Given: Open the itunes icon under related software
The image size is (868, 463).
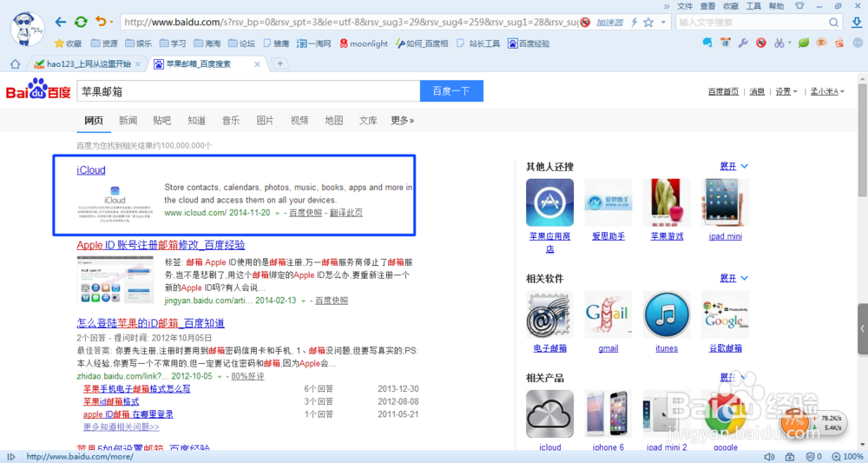Looking at the screenshot, I should pyautogui.click(x=667, y=314).
